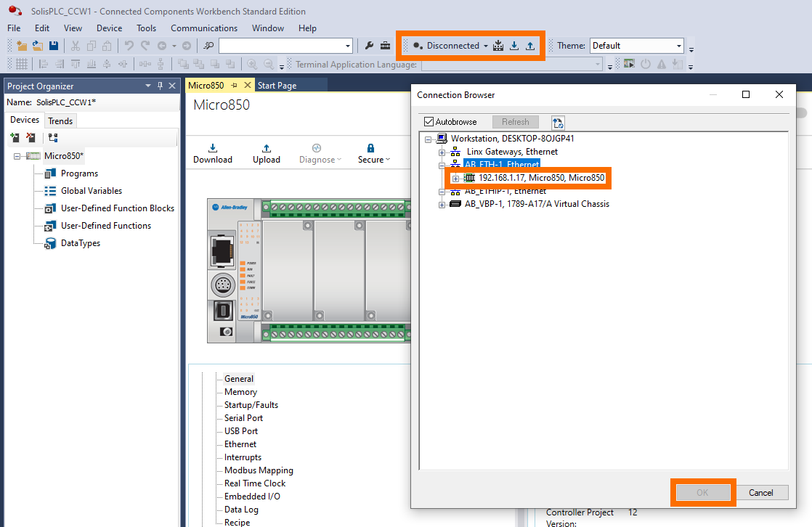This screenshot has width=812, height=527.
Task: Click the quick find binoculars icon
Action: (x=208, y=46)
